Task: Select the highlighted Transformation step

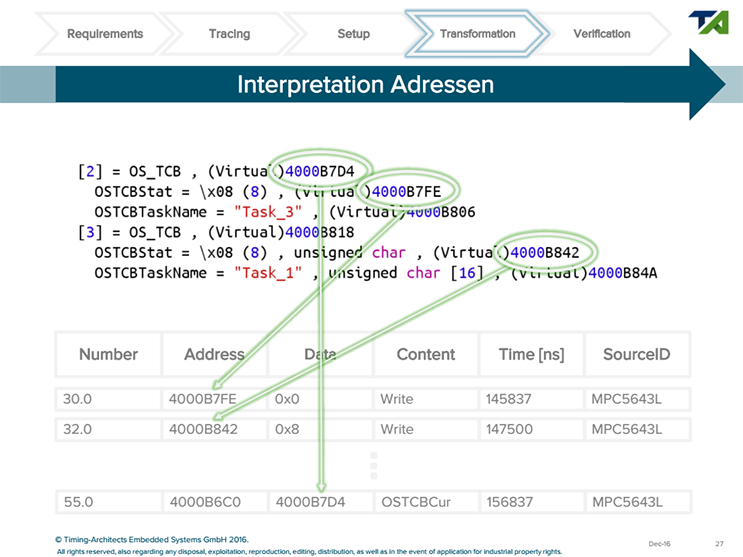Action: click(477, 34)
